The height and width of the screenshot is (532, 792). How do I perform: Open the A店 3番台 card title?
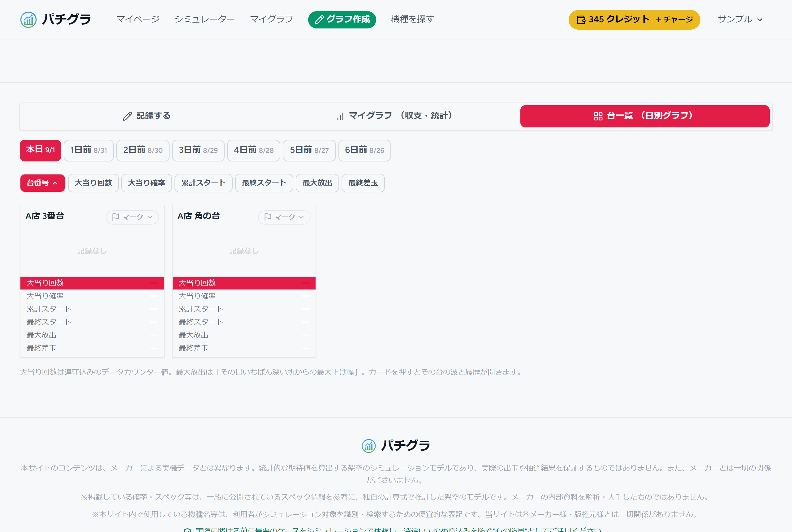click(45, 216)
